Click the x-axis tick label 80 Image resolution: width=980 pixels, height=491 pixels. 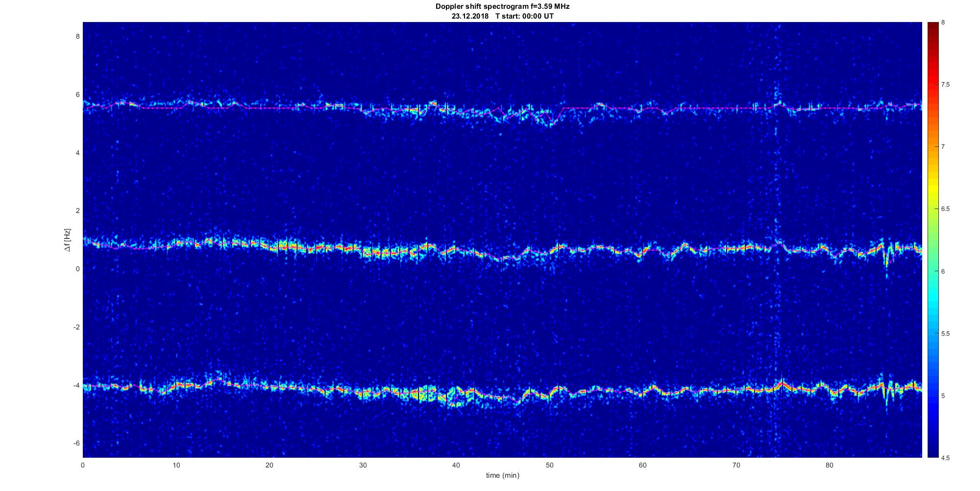[x=829, y=465]
